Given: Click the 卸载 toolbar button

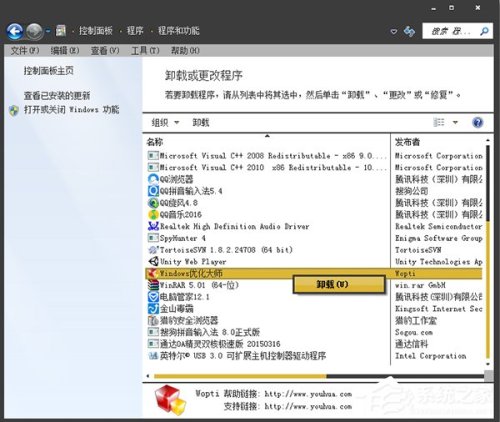Looking at the screenshot, I should (201, 123).
